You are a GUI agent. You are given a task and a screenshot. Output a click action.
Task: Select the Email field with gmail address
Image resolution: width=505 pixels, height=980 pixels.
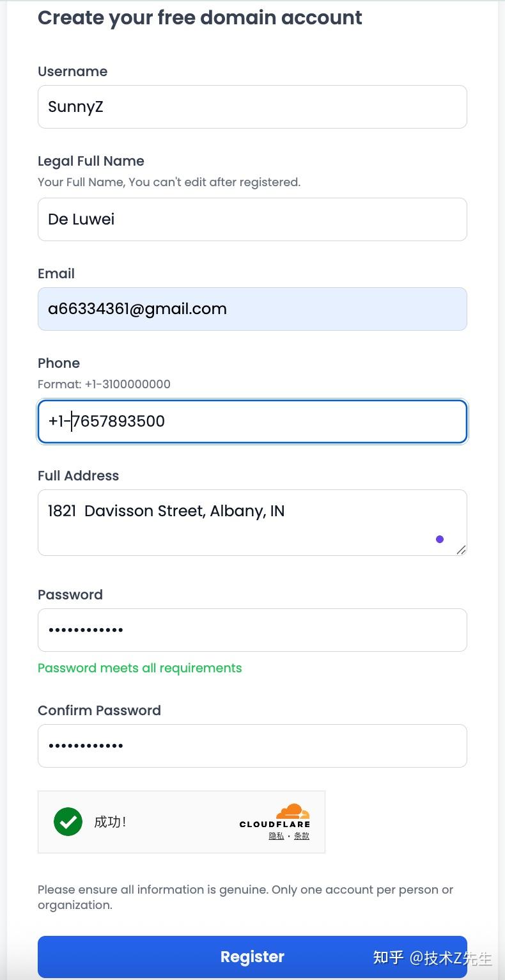252,309
